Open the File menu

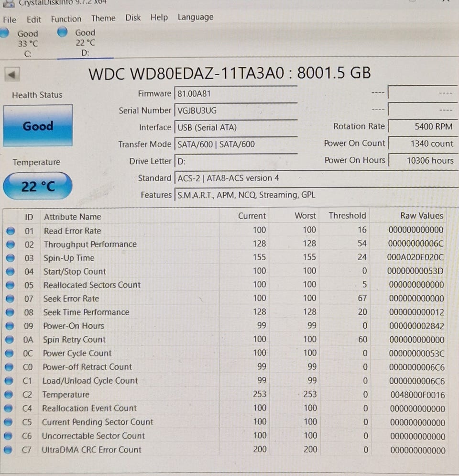[10, 20]
